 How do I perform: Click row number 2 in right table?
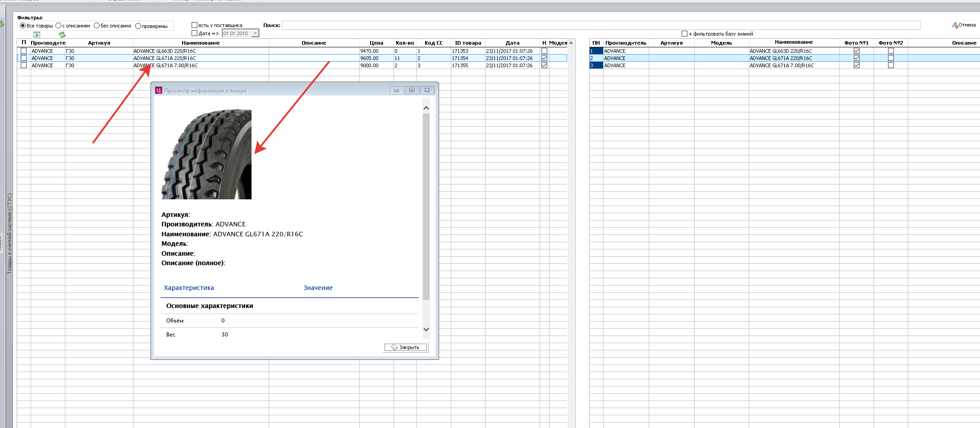coord(596,58)
